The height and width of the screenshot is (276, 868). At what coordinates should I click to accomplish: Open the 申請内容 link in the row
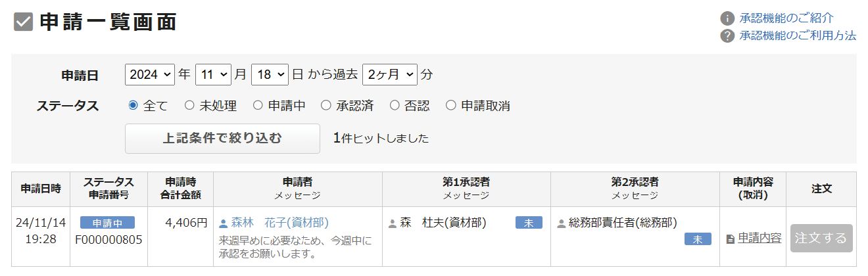point(759,238)
